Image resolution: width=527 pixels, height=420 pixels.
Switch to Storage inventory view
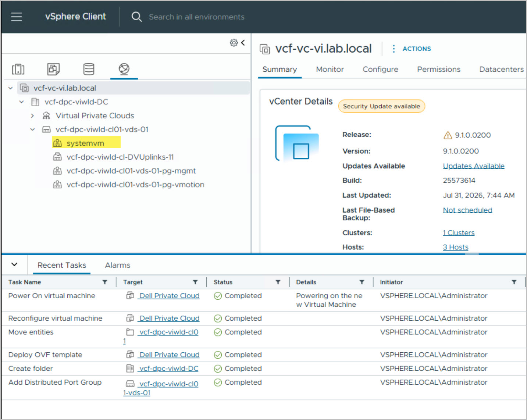[89, 69]
